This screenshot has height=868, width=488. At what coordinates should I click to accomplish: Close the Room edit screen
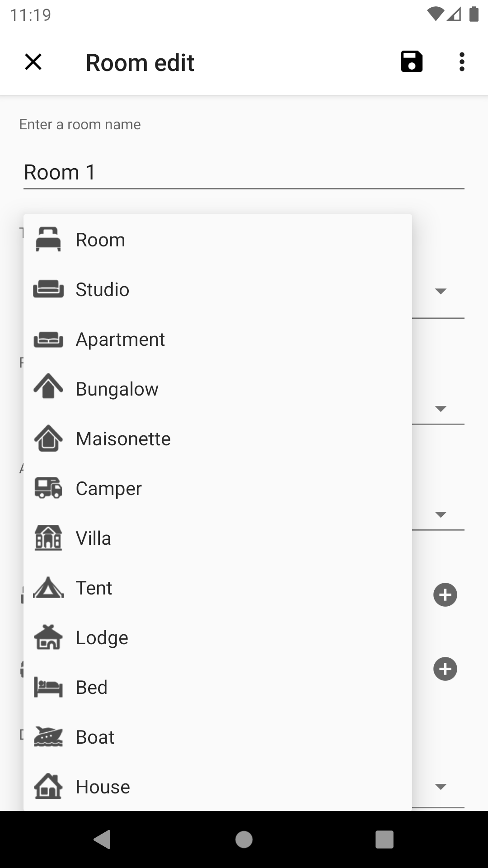coord(33,62)
